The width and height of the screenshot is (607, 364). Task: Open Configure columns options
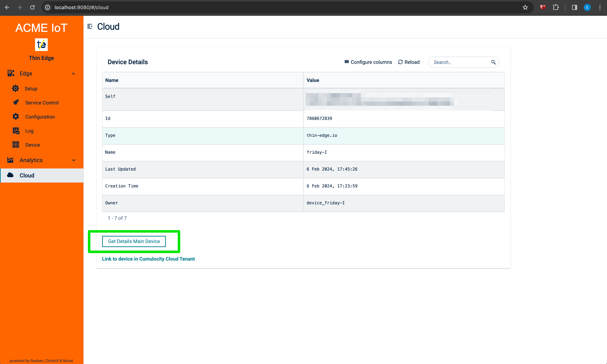click(368, 62)
